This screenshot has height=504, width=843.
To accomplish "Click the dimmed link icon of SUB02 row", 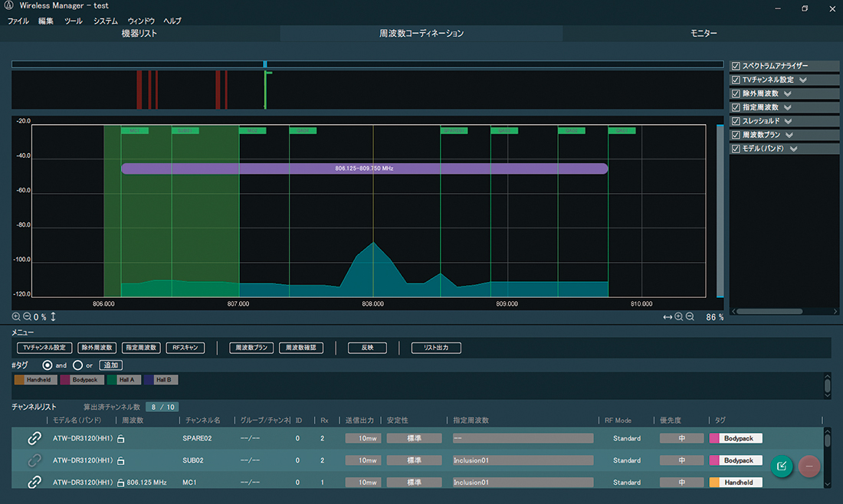I will 34,460.
